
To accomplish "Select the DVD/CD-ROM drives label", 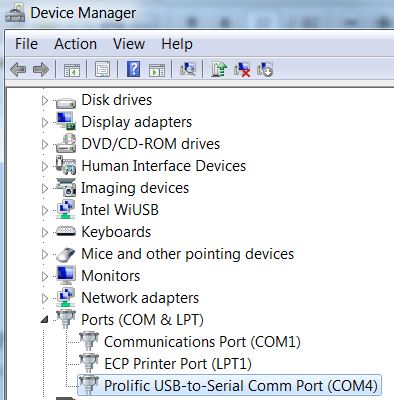I will click(151, 144).
